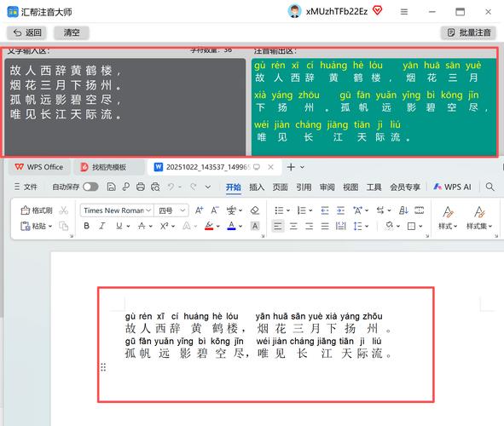Close the 20251022_143537 document tab
The width and height of the screenshot is (504, 426).
(x=270, y=167)
